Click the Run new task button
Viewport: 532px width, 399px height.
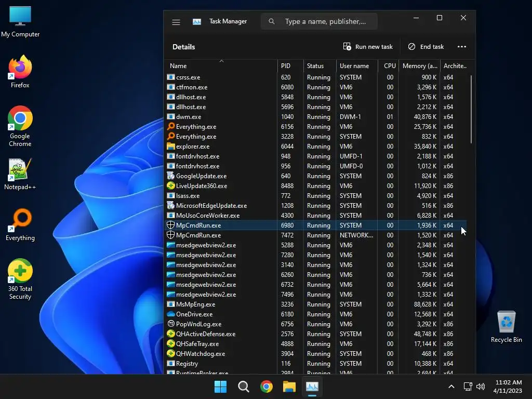368,47
